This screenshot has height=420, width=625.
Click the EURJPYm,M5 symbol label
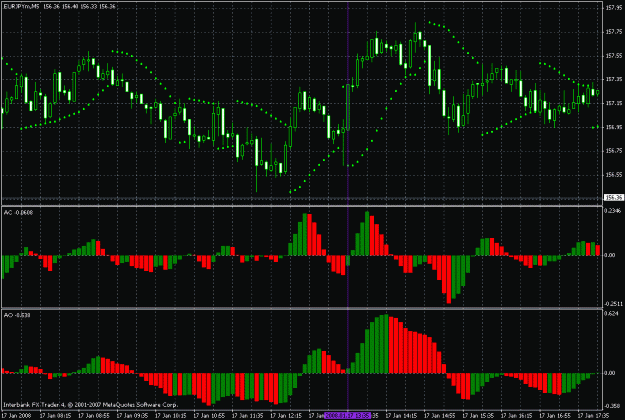pyautogui.click(x=22, y=6)
